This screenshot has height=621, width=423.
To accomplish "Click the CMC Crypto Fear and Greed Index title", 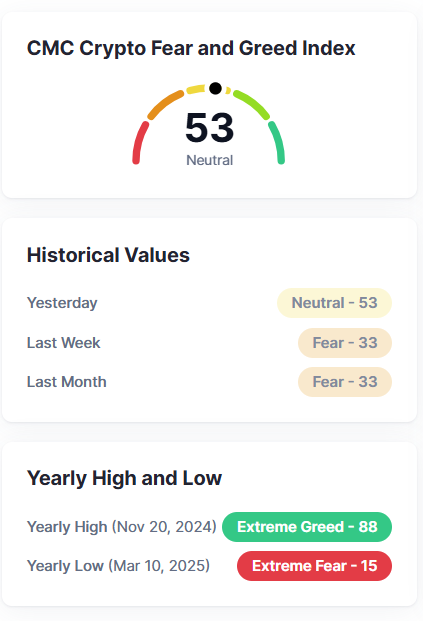I will [x=191, y=48].
